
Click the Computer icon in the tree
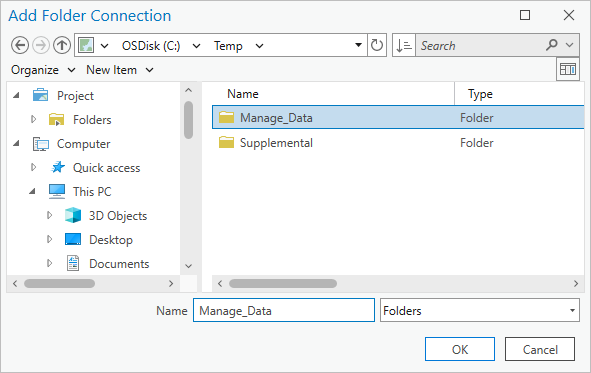(41, 144)
